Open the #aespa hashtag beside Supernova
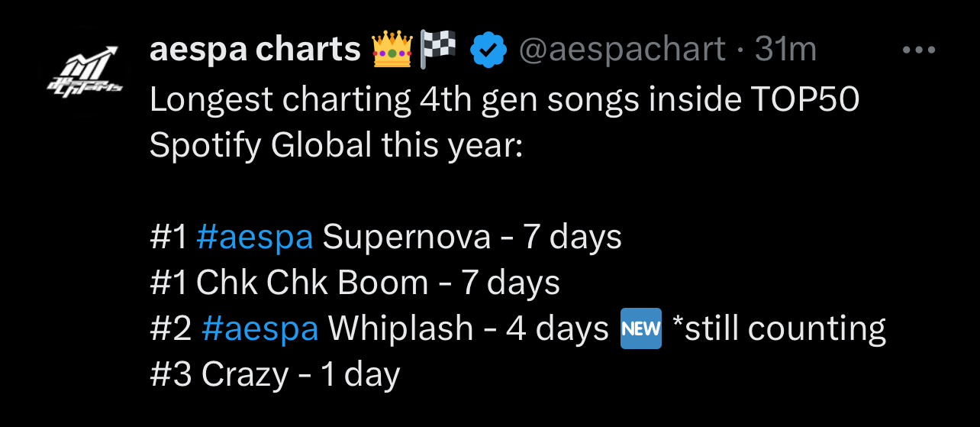Image resolution: width=980 pixels, height=427 pixels. pyautogui.click(x=254, y=238)
